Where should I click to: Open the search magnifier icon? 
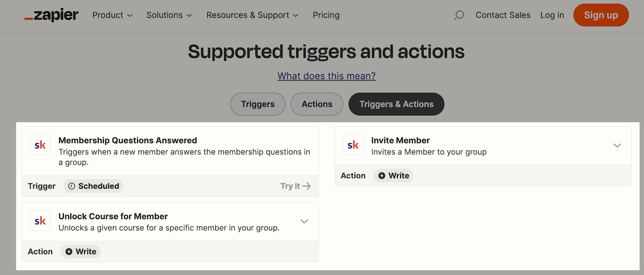459,15
